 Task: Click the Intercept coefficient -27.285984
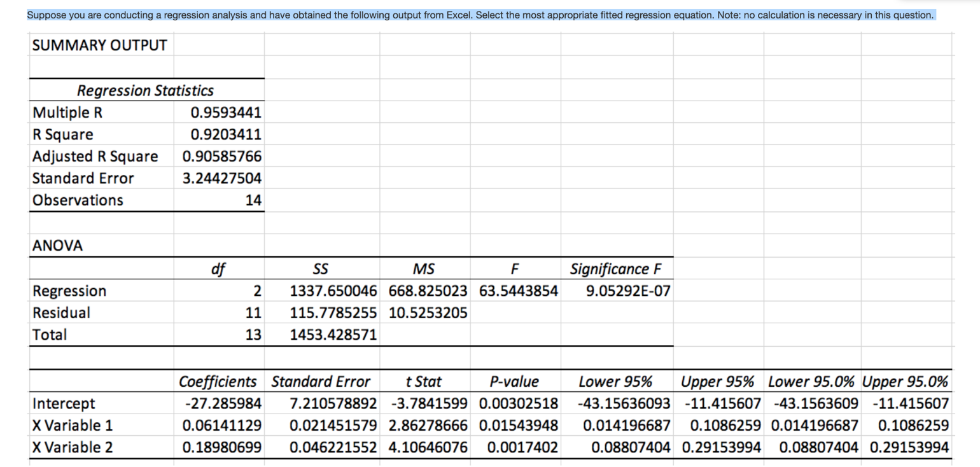[x=224, y=403]
